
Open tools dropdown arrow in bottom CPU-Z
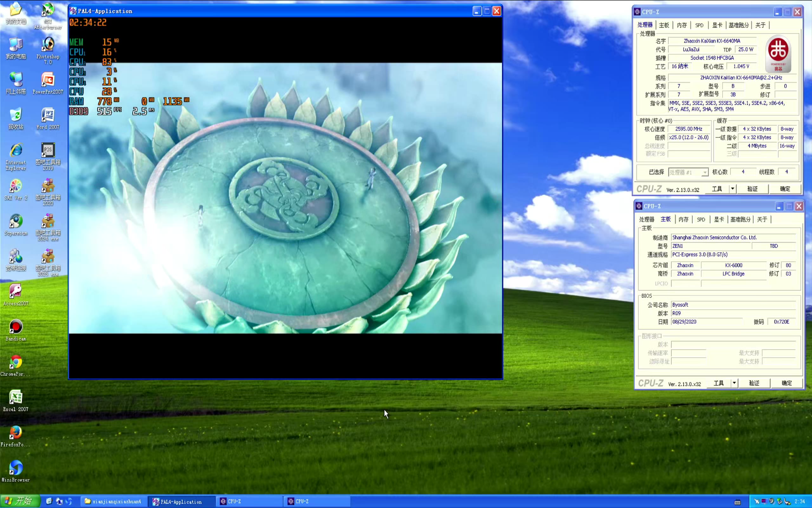coord(734,383)
